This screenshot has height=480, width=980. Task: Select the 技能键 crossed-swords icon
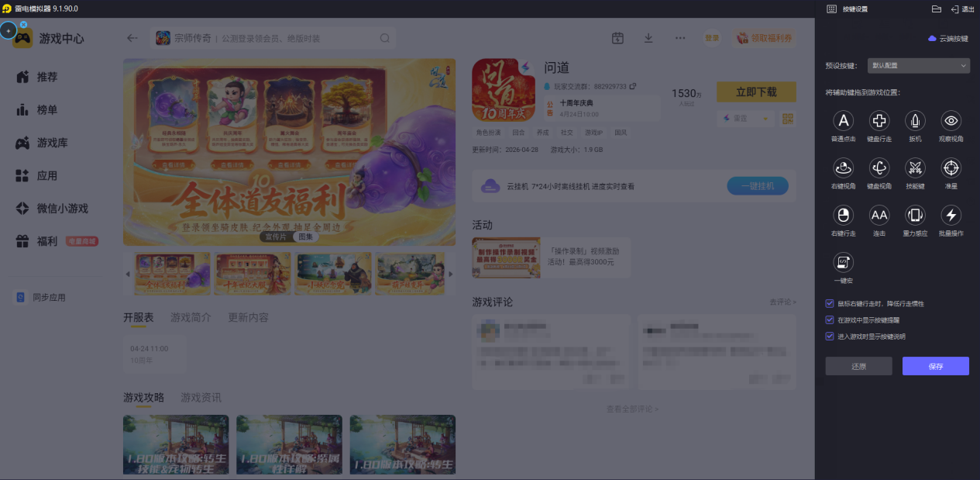916,167
